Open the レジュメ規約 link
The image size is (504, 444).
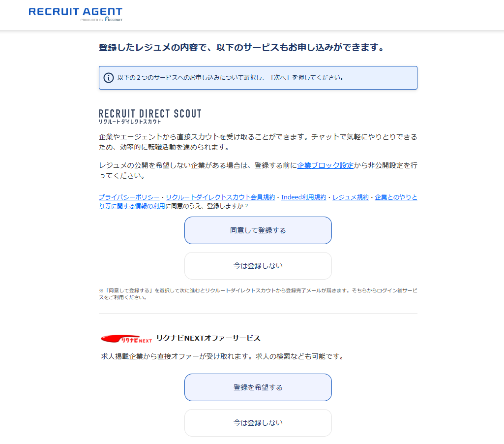coord(351,197)
